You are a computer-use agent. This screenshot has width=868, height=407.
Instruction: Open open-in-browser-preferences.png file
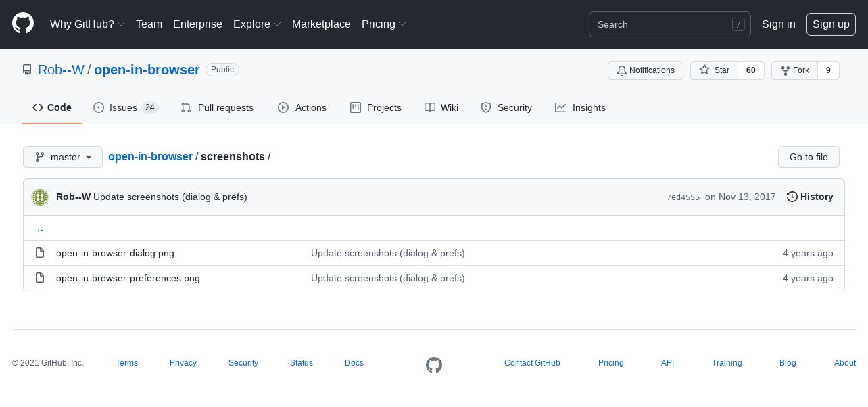coord(128,278)
